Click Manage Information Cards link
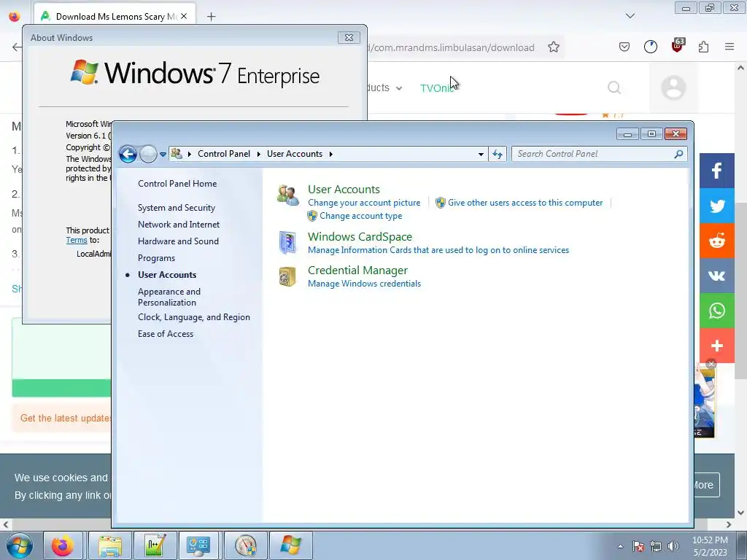 pyautogui.click(x=438, y=250)
